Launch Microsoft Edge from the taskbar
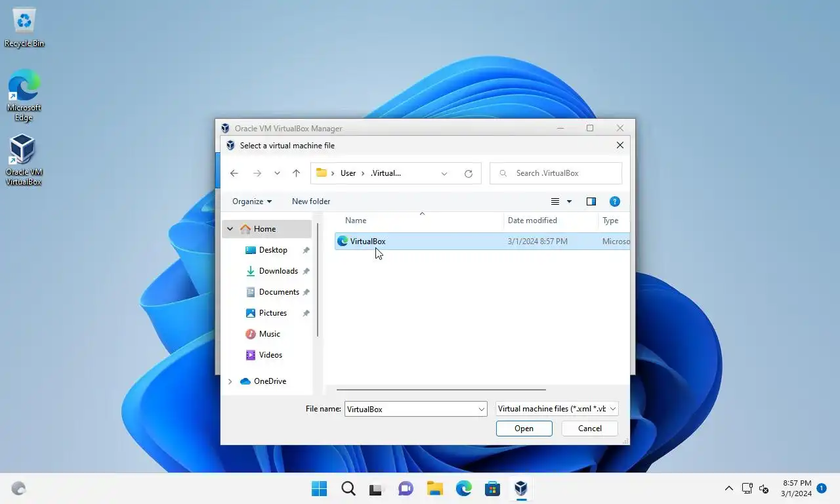Screen dimensions: 840x504 (x=464, y=488)
